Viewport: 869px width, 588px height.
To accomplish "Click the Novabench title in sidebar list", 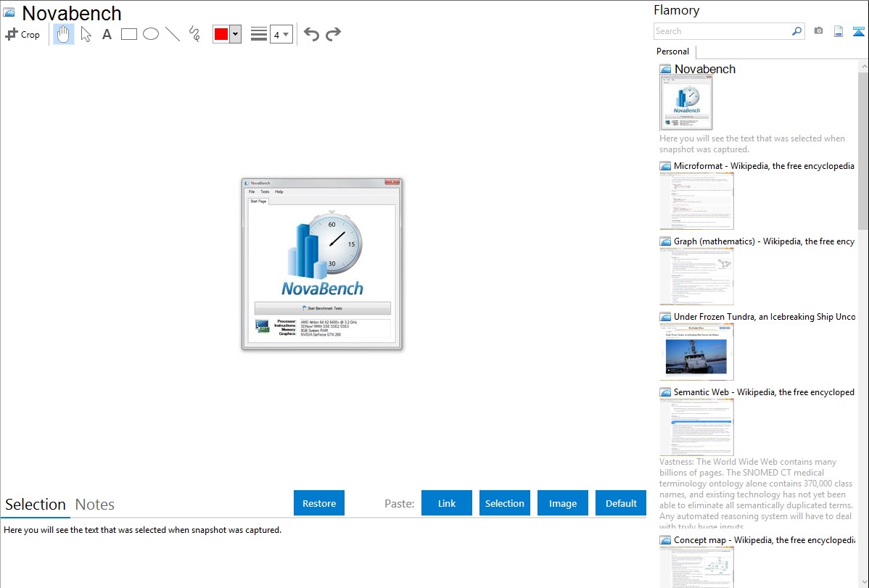I will click(705, 70).
